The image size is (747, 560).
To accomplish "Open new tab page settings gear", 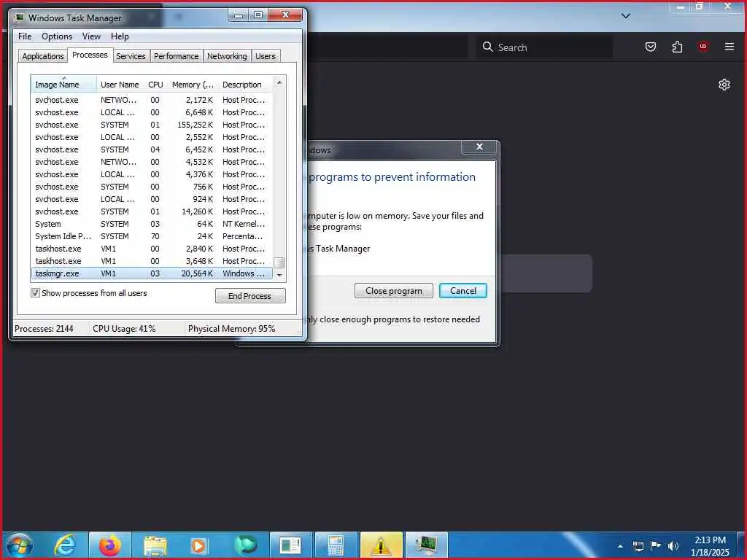I will [724, 85].
